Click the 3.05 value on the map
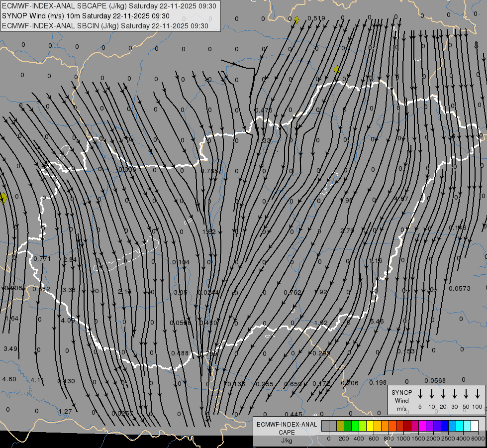487x448 pixels. (181, 293)
